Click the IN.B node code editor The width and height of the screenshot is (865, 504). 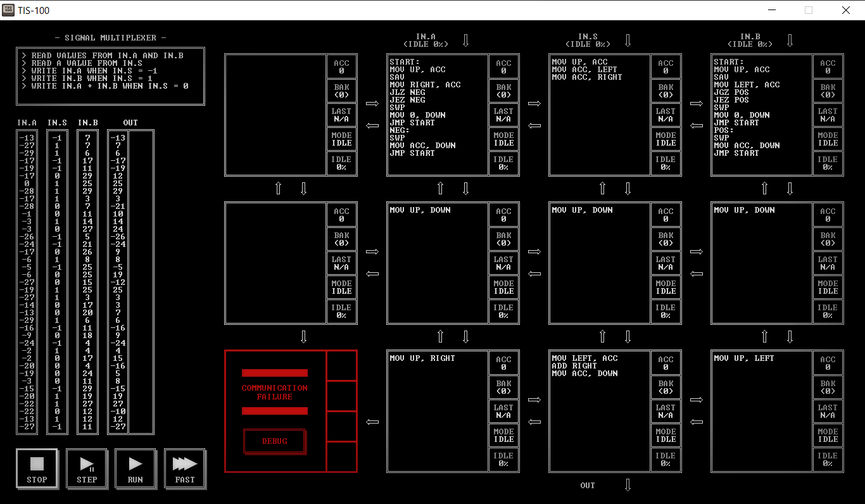pos(762,115)
